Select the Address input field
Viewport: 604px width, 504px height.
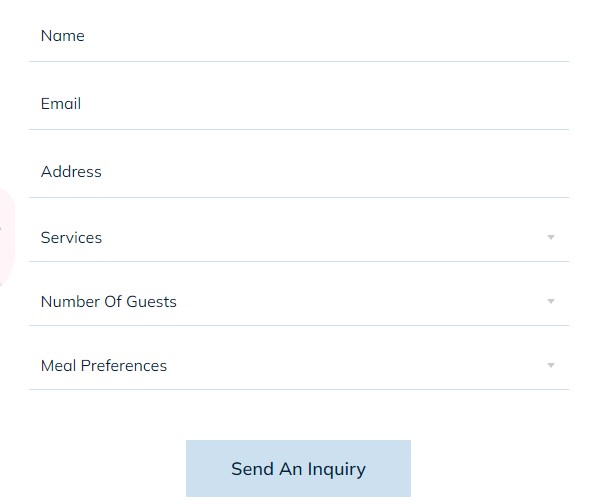pyautogui.click(x=299, y=172)
